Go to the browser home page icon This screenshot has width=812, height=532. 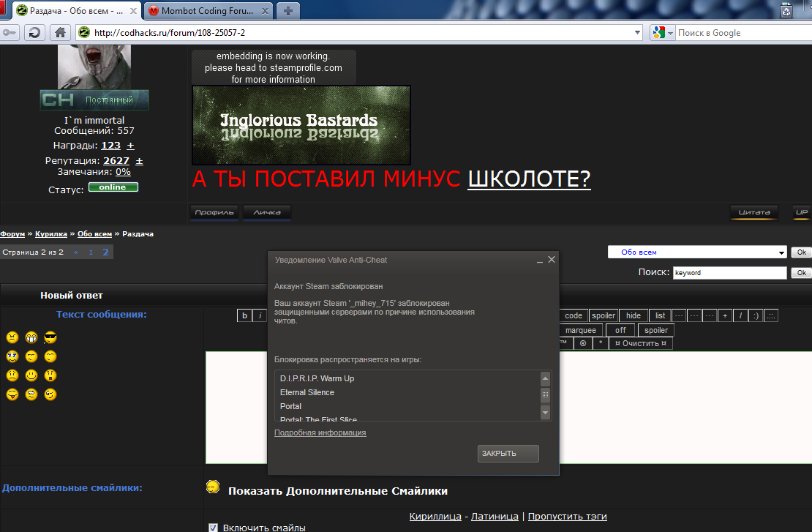tap(60, 33)
